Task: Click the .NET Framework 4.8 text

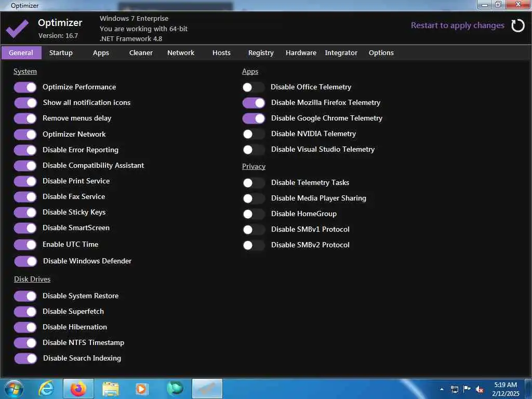Action: coord(131,38)
